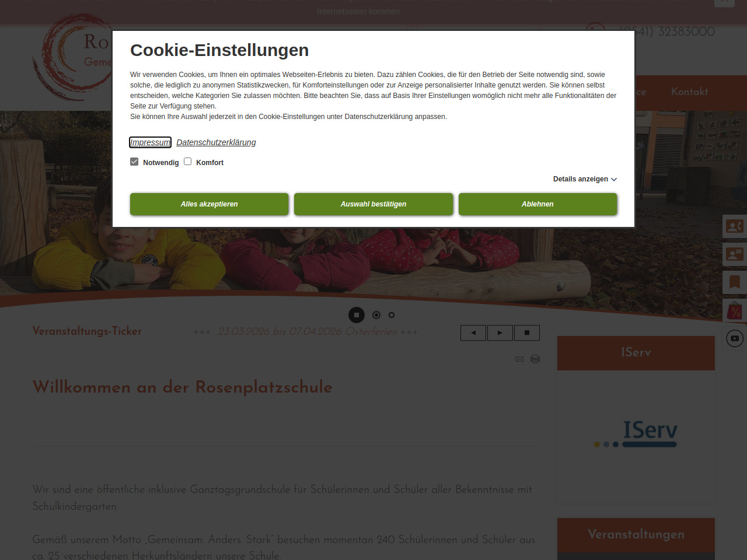Play the ticker forward
This screenshot has width=747, height=560.
point(500,332)
